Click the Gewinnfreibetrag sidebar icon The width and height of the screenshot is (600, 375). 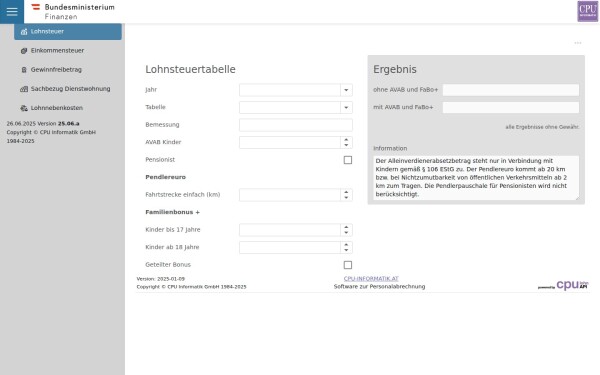click(24, 70)
